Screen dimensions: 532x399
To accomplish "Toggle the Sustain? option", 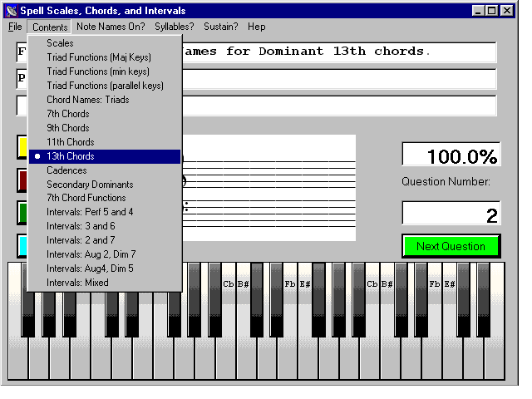I will click(x=221, y=27).
